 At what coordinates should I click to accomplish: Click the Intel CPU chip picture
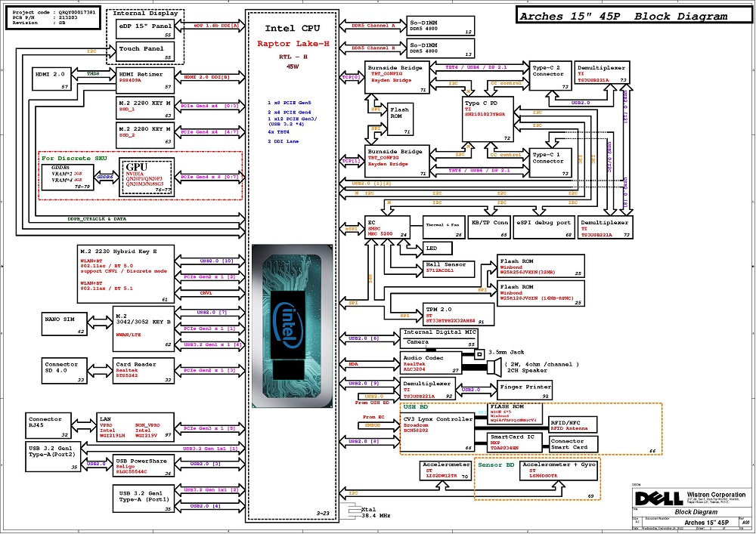coord(292,326)
